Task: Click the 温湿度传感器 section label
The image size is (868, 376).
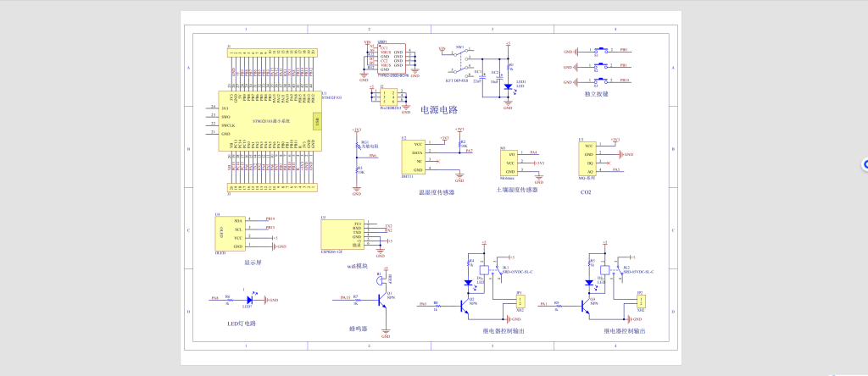Action: coord(436,192)
